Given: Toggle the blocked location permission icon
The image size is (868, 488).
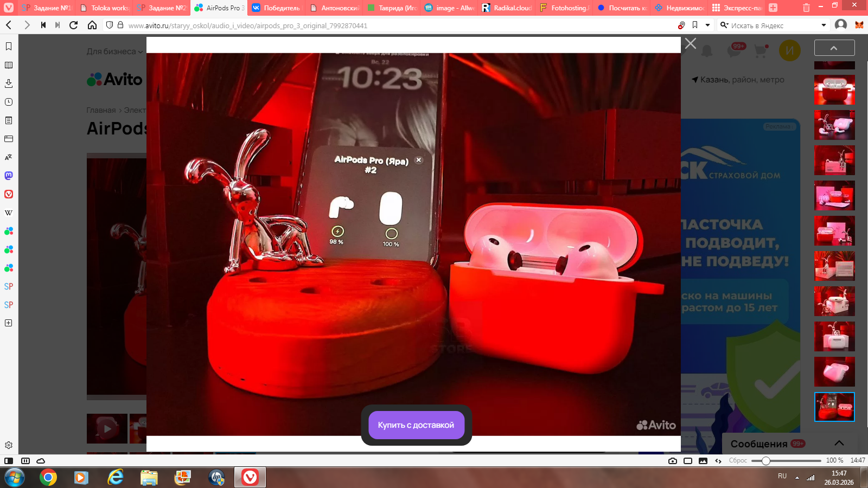Looking at the screenshot, I should click(682, 25).
